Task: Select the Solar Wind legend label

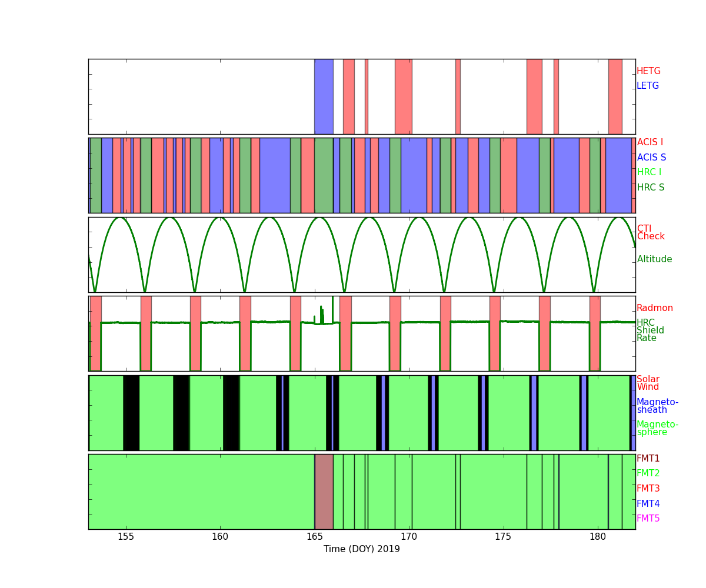Action: (x=648, y=383)
